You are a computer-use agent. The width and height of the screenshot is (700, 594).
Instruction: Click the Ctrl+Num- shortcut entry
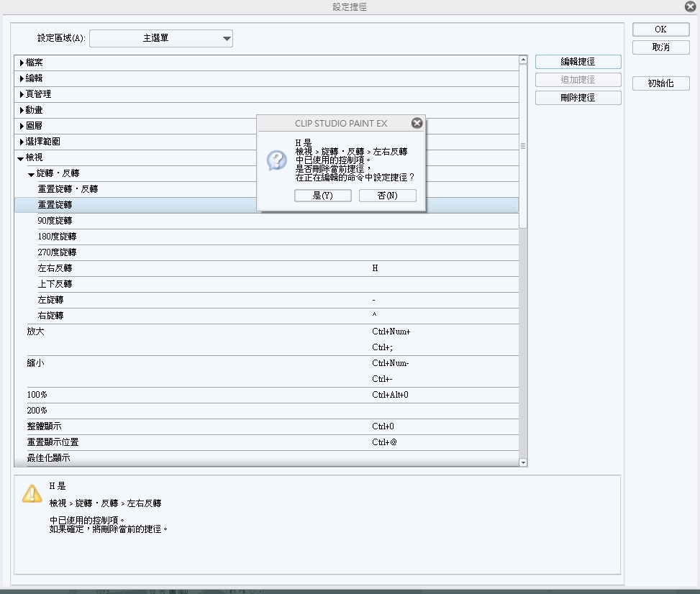[x=390, y=363]
